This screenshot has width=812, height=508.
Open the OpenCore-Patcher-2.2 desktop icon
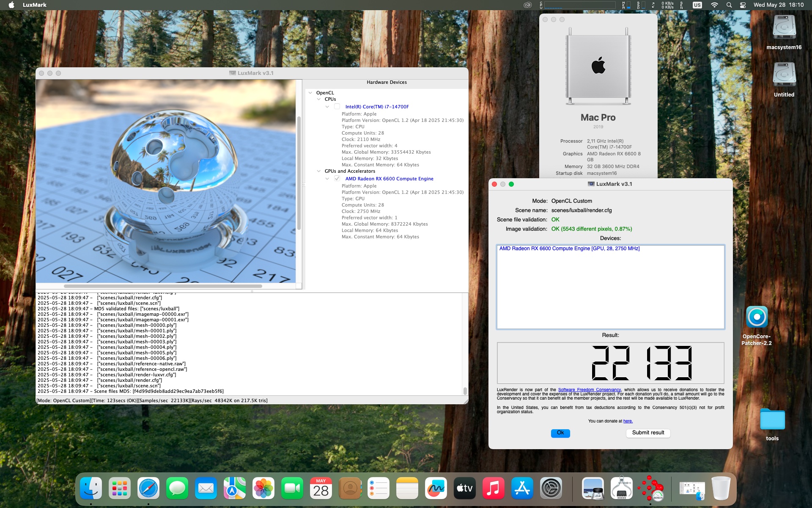point(757,317)
